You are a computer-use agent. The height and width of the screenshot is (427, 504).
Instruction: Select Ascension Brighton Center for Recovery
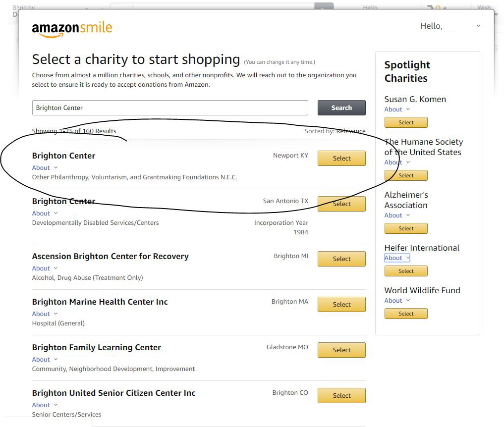(x=341, y=259)
